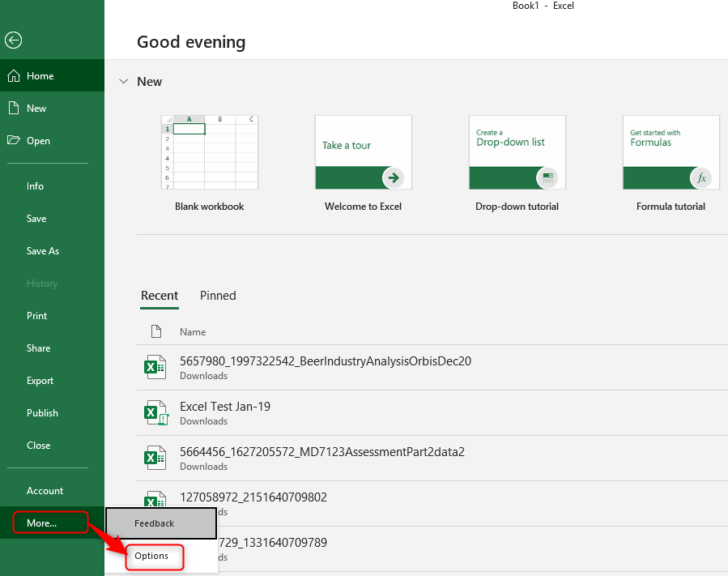
Task: Click the New page icon in sidebar
Action: [14, 109]
